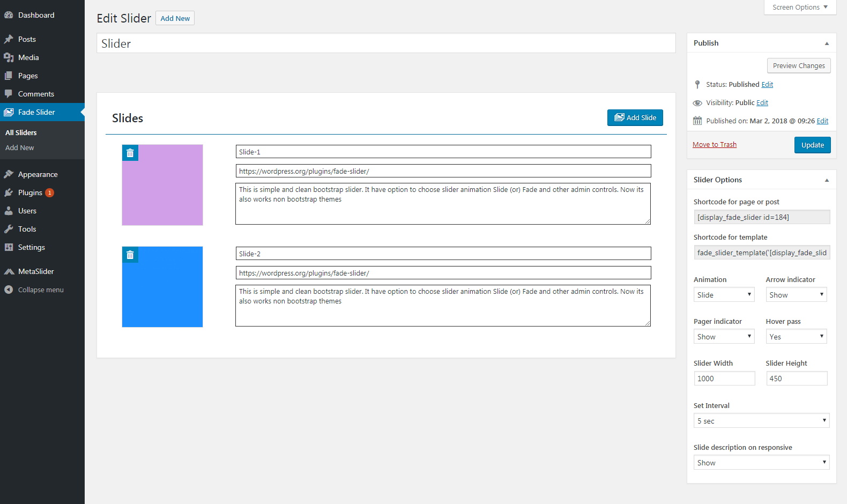Screen dimensions: 847x504
Task: Open All Sliders submenu item
Action: pos(21,133)
